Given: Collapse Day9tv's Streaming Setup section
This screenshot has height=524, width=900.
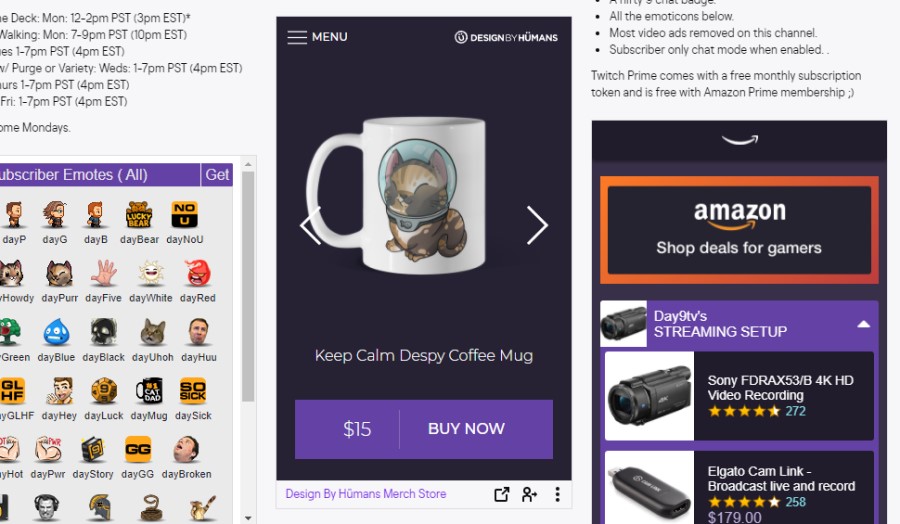Looking at the screenshot, I should click(863, 324).
